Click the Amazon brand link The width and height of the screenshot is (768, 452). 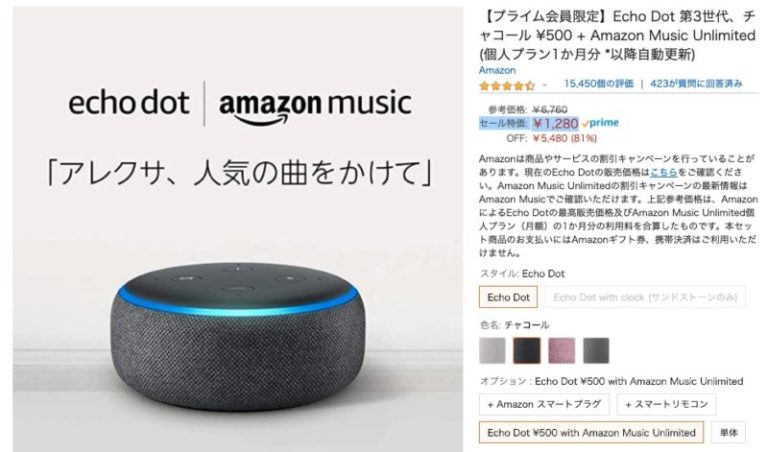[497, 70]
